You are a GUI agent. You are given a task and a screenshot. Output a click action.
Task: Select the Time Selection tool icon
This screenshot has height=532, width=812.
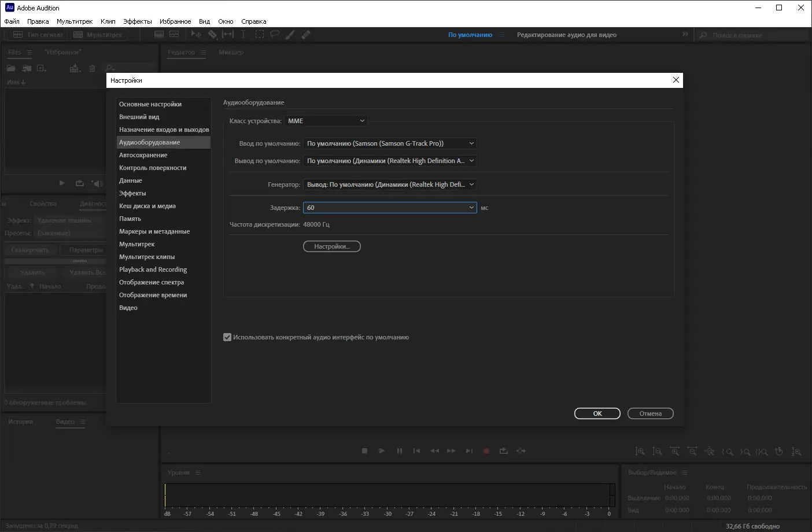click(243, 35)
